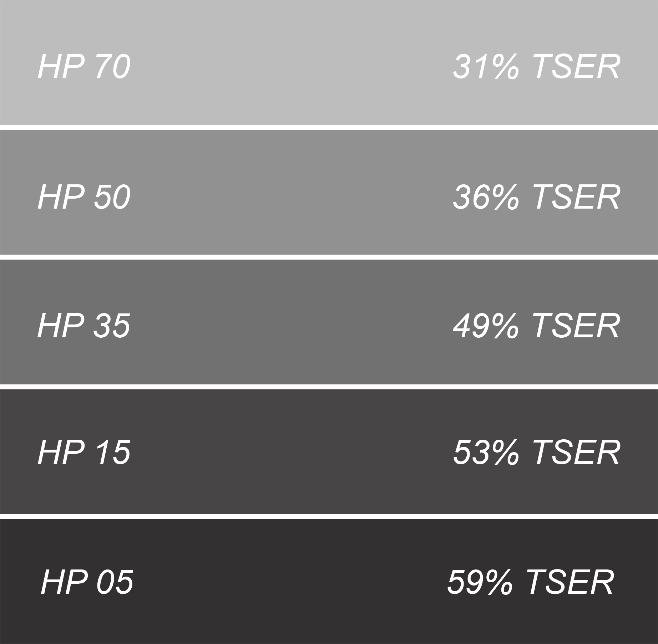The height and width of the screenshot is (644, 658).
Task: Click the divider between HP 15 and HP 05
Action: (329, 516)
